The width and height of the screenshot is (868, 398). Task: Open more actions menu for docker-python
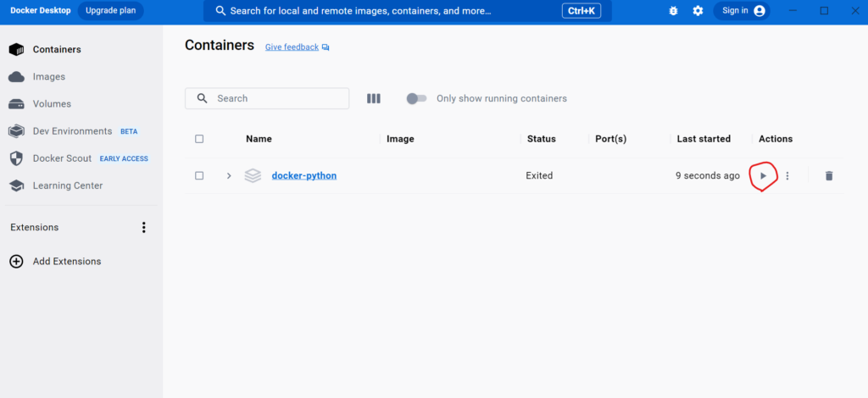(787, 176)
